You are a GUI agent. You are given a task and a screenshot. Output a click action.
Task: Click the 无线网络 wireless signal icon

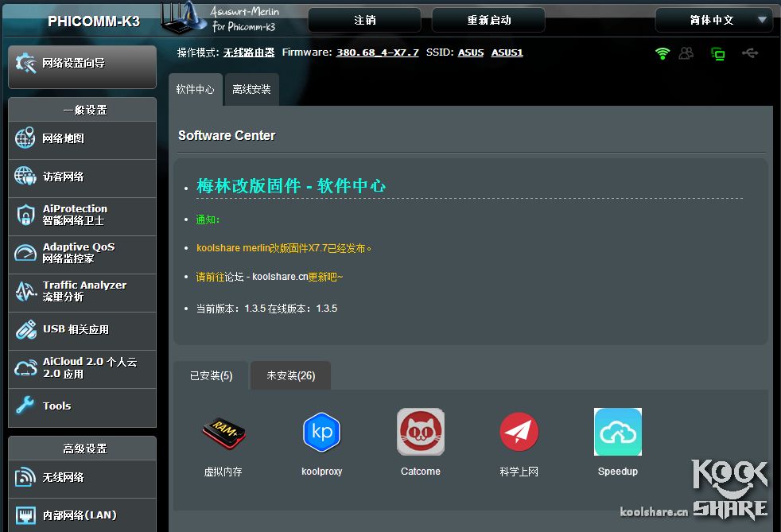25,476
